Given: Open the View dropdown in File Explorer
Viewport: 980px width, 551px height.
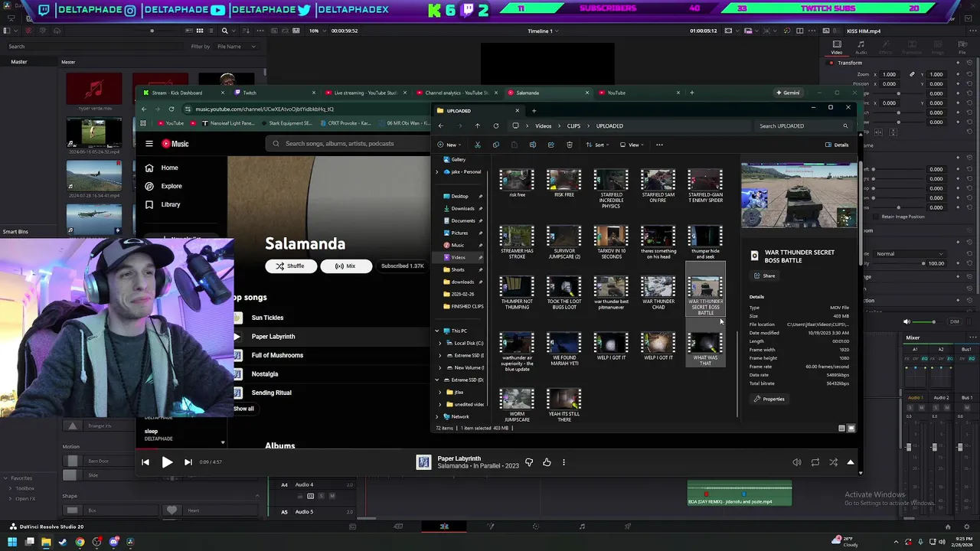Looking at the screenshot, I should click(632, 145).
